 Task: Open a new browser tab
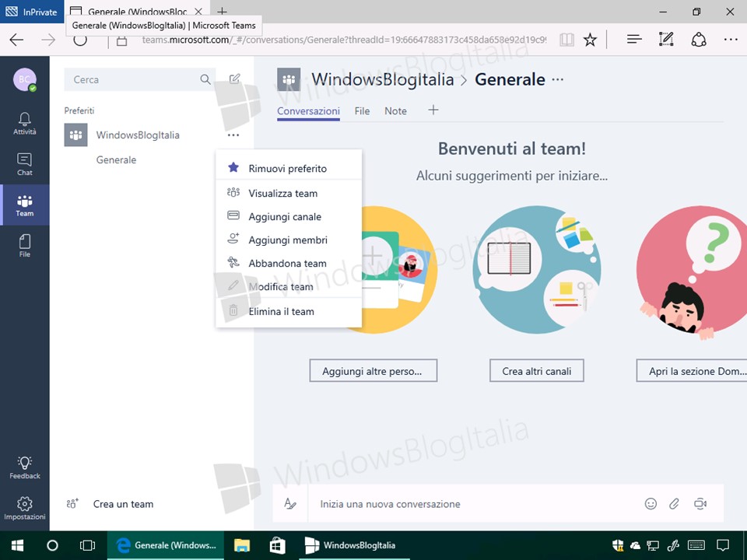222,10
